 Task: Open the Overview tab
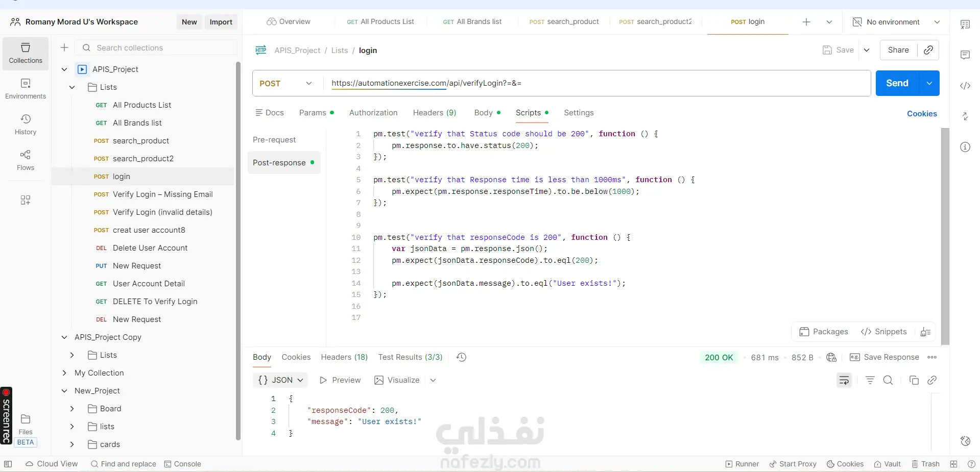[x=289, y=22]
